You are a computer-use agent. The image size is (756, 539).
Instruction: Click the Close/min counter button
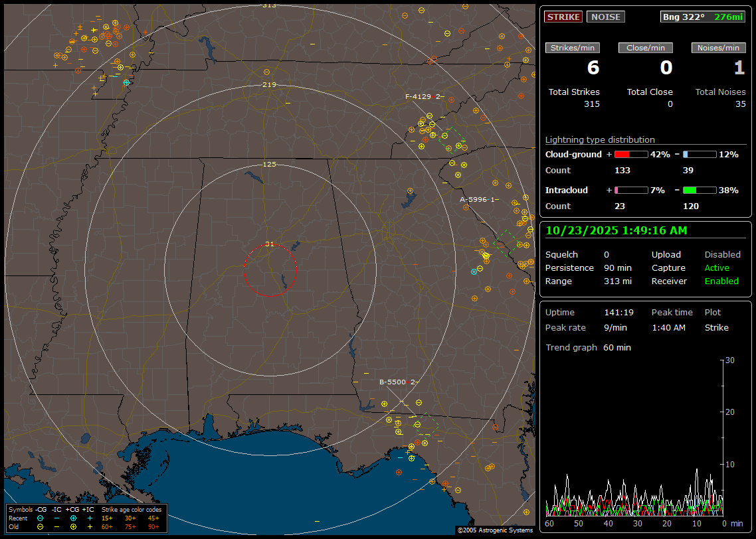coord(646,48)
